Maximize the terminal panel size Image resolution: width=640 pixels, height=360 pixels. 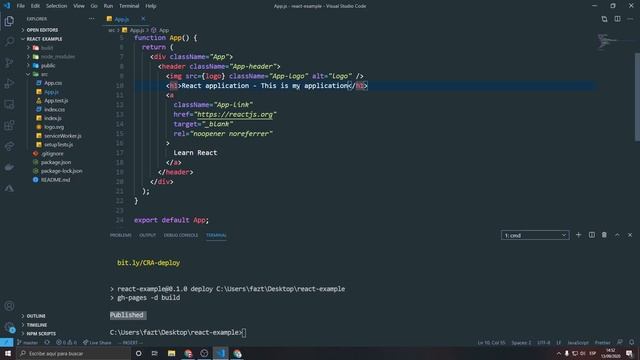(617, 235)
